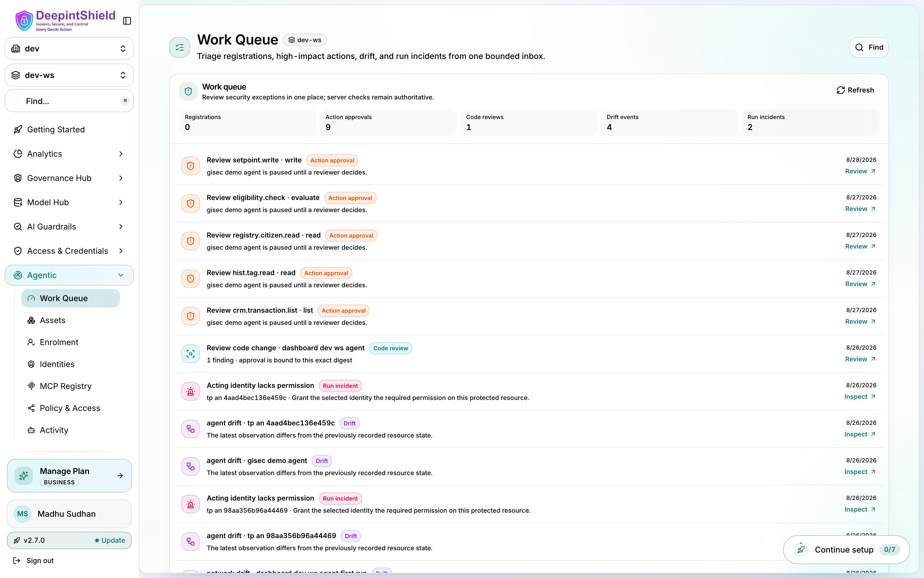Click siren icon for tp an 98aa356b96a44469 incident
Viewport: 924px width, 578px height.
191,504
